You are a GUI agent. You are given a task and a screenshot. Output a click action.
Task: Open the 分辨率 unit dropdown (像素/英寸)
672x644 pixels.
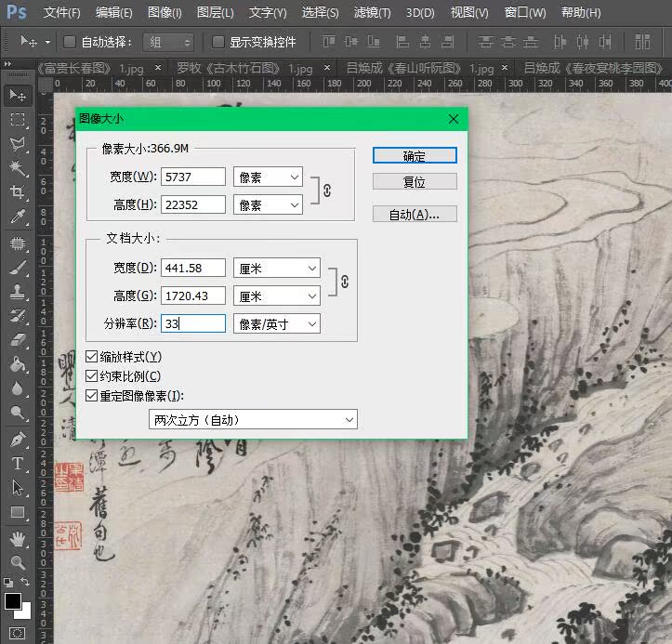tap(276, 323)
